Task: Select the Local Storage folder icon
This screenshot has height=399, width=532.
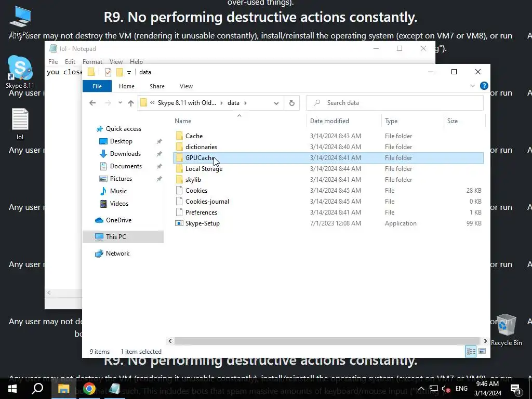Action: (x=179, y=169)
